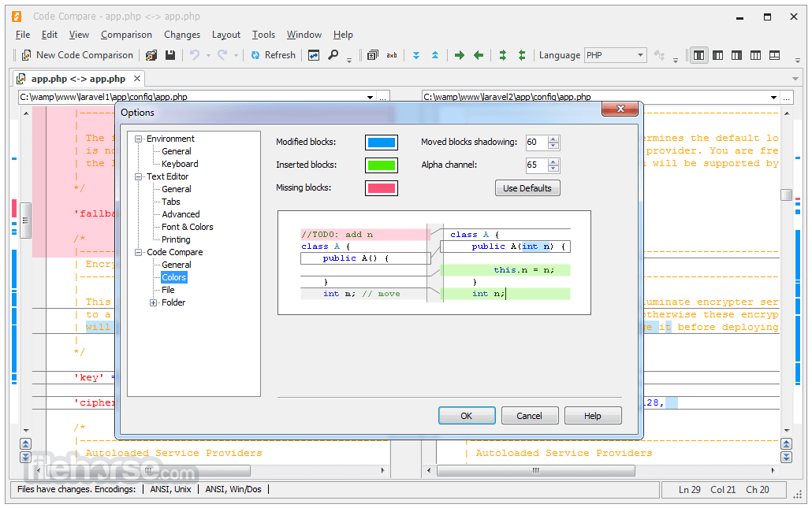The image size is (812, 508).
Task: Select the third layout icon in toolbar
Action: 736,55
